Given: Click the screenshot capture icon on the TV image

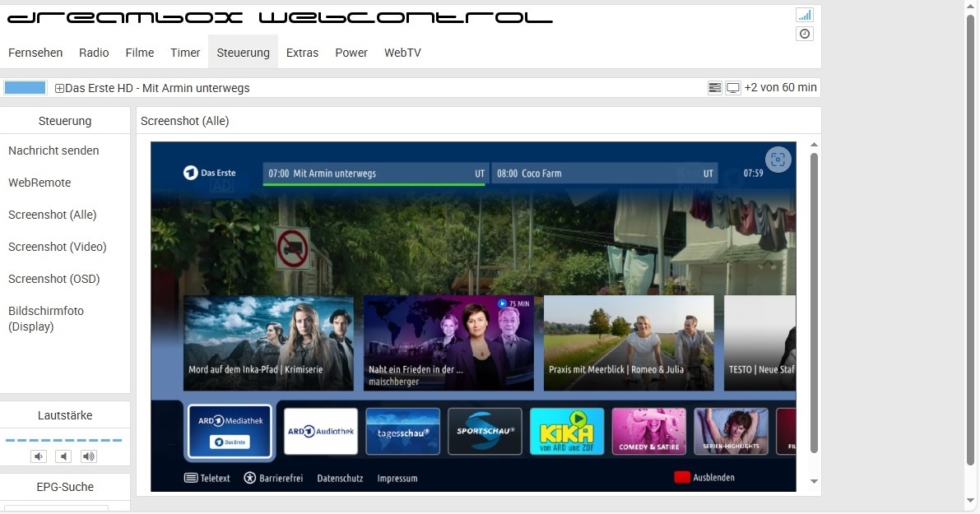Looking at the screenshot, I should (778, 160).
